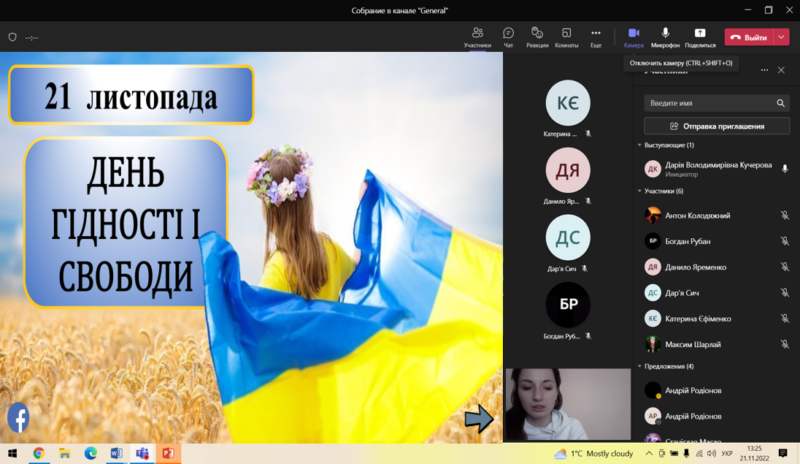
Task: Open the Еще (more) options menu
Action: (x=596, y=33)
